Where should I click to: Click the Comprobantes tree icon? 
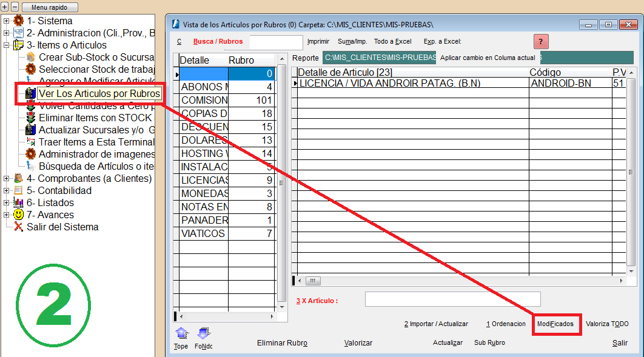(18, 178)
